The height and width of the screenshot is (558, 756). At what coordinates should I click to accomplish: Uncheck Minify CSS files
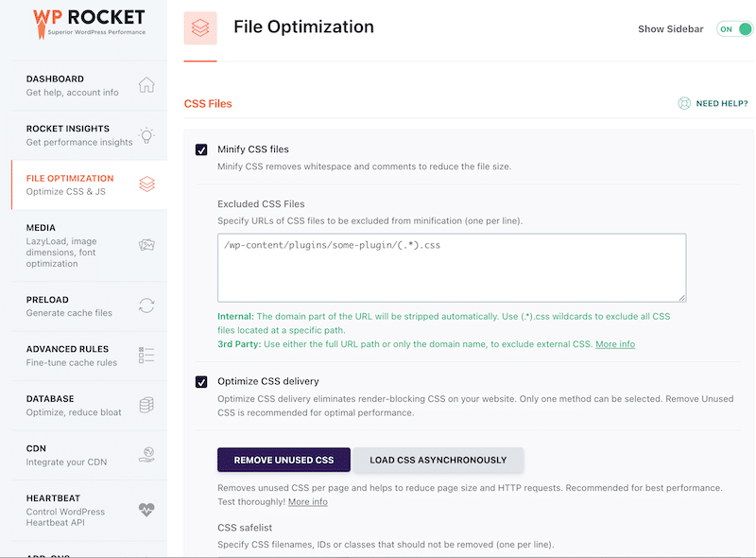tap(201, 148)
